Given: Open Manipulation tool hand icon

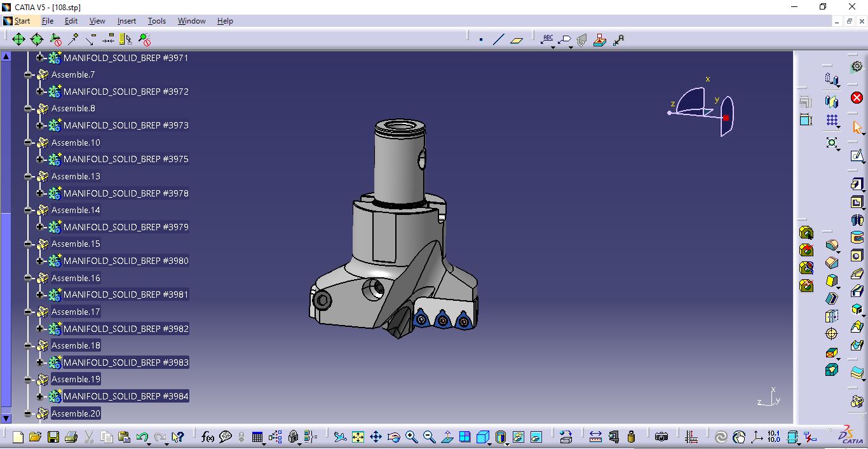Looking at the screenshot, I should pyautogui.click(x=738, y=437).
